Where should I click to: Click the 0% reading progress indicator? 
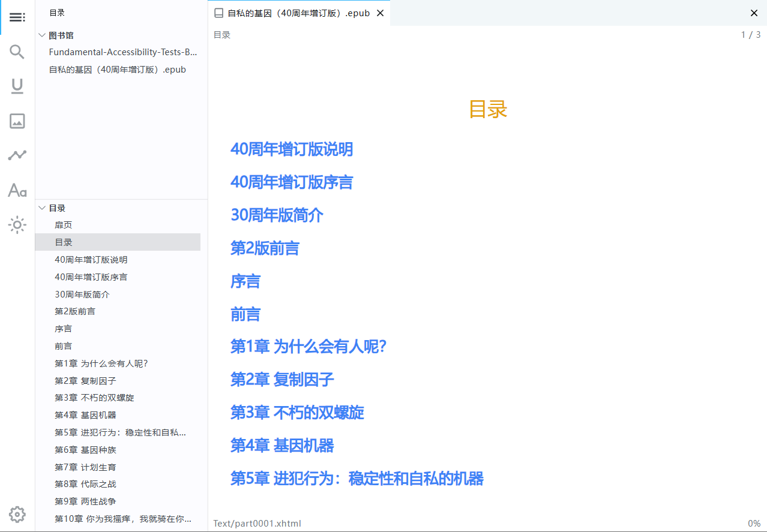coord(754,524)
